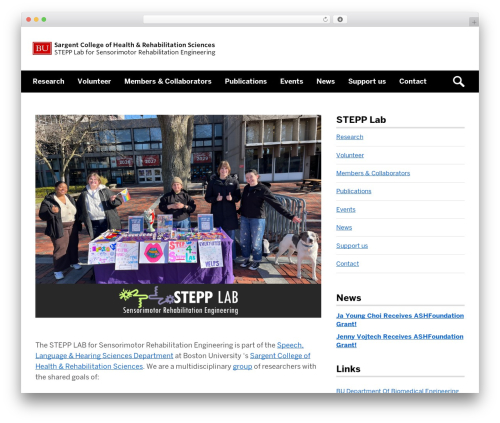This screenshot has height=423, width=500.
Task: Click the browser reload icon
Action: [325, 19]
